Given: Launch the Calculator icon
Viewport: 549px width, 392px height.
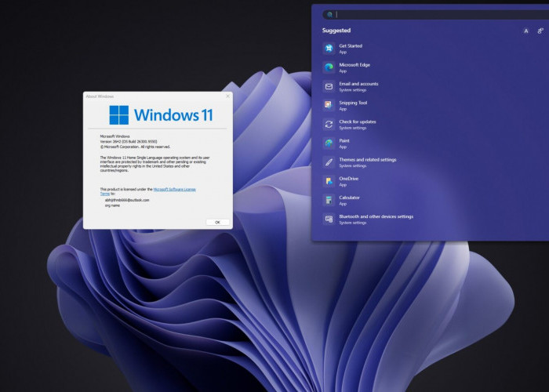Looking at the screenshot, I should [x=329, y=200].
